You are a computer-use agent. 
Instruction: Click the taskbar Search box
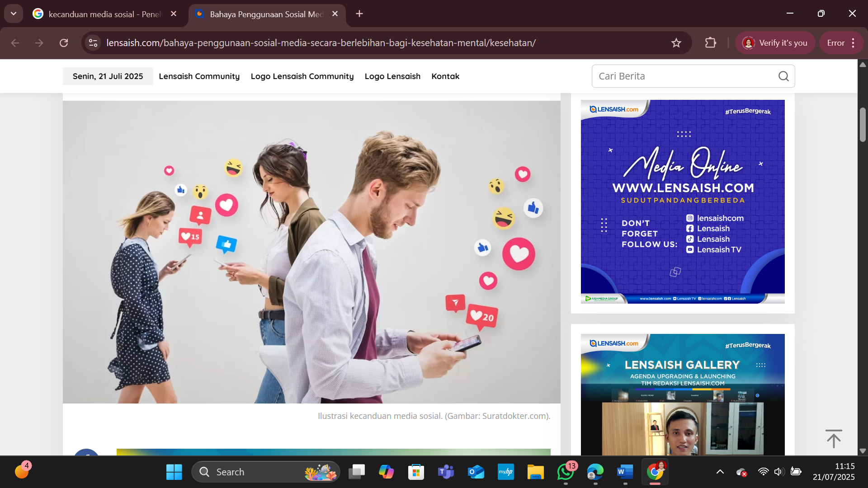266,472
